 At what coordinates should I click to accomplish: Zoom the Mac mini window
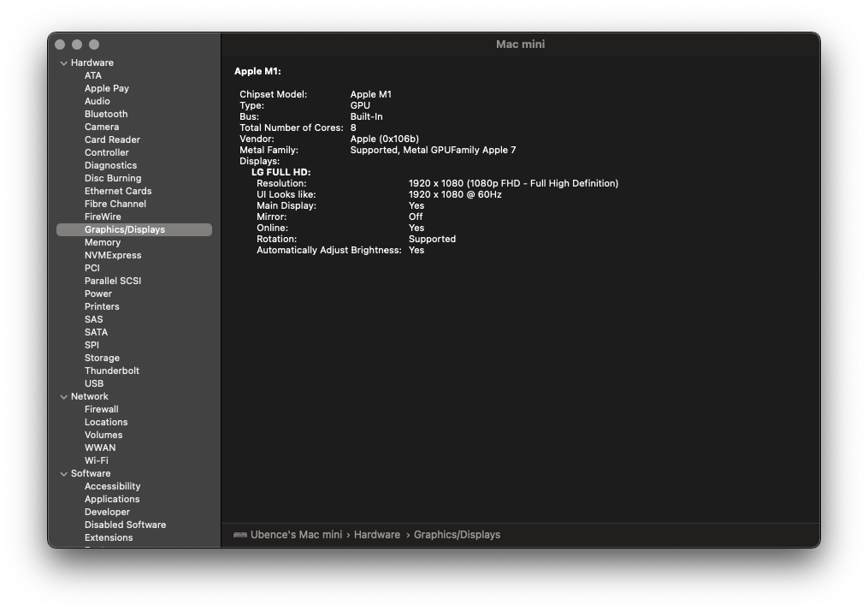(94, 44)
